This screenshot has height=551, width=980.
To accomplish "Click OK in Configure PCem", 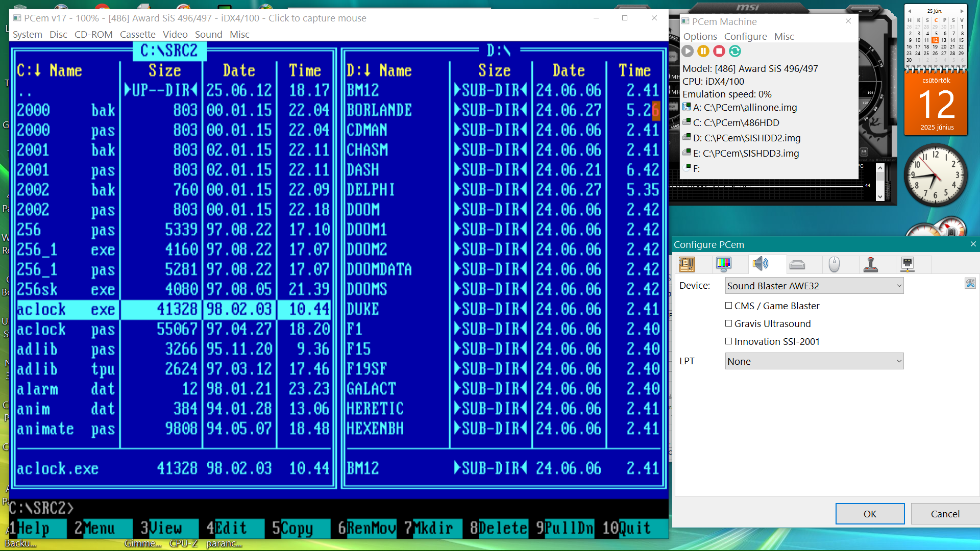I will tap(870, 514).
